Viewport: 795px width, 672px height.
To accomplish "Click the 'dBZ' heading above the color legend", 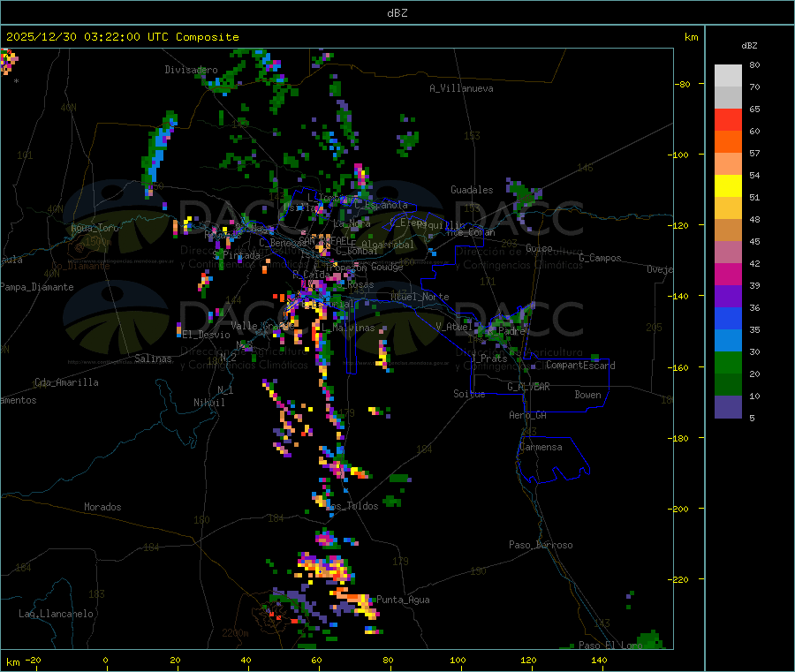I will 749,46.
